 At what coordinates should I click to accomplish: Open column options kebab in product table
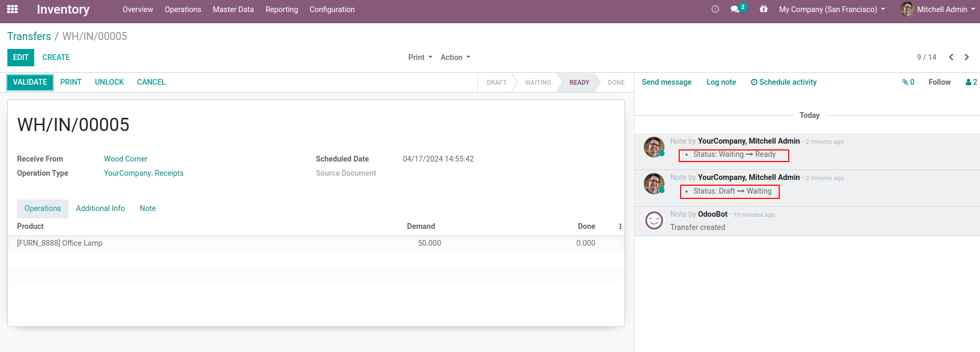pyautogui.click(x=620, y=227)
